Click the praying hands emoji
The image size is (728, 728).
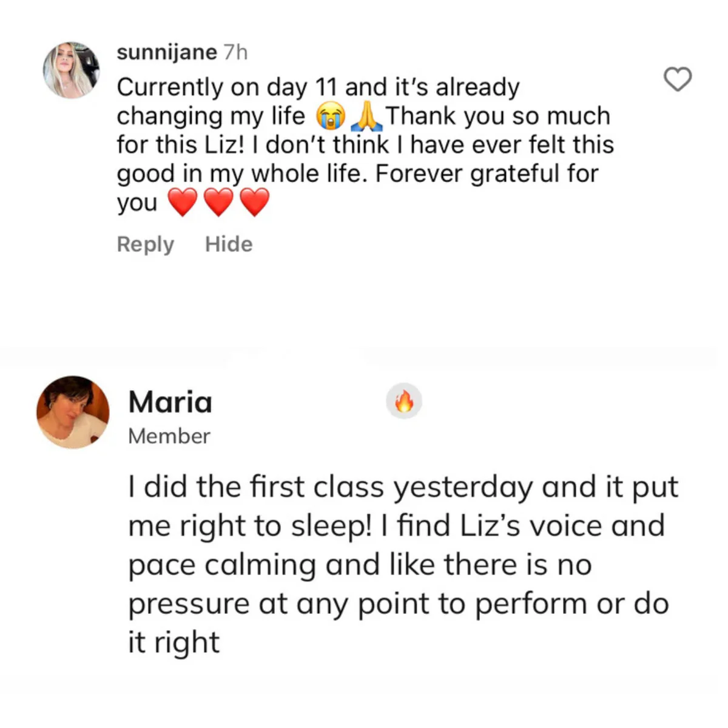pyautogui.click(x=368, y=116)
